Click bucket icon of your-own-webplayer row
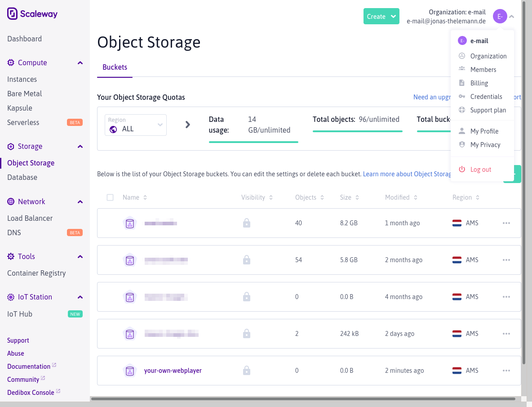 [129, 371]
